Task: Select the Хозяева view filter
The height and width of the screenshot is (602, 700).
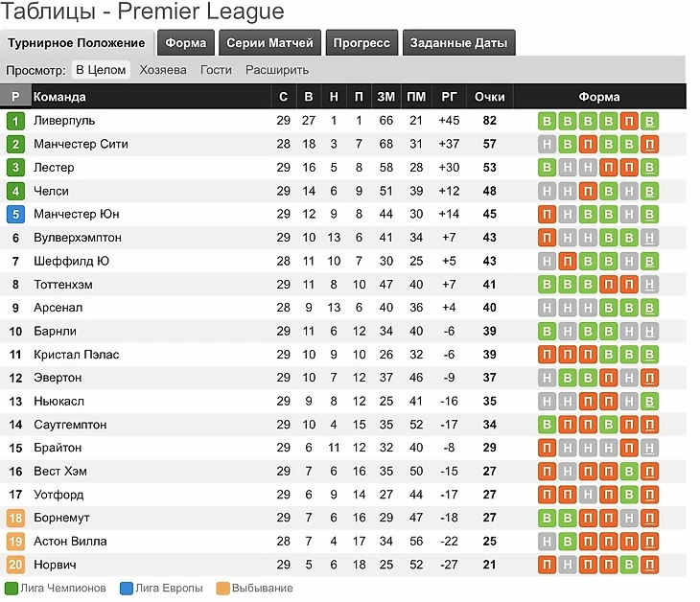Action: (x=163, y=70)
